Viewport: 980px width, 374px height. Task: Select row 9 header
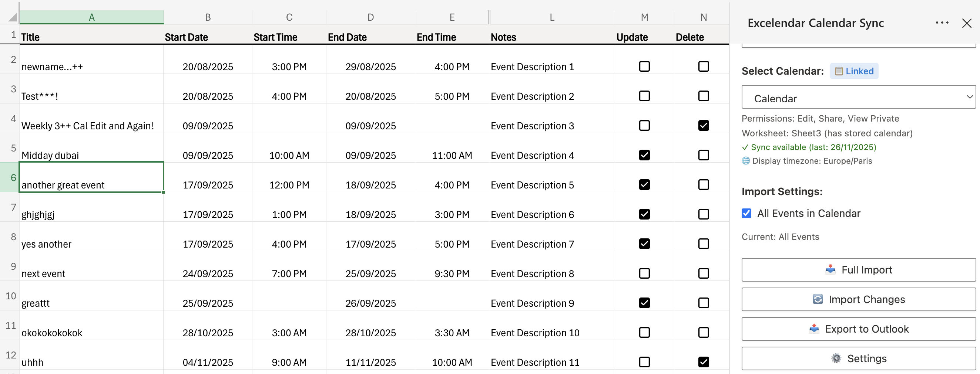(x=13, y=266)
